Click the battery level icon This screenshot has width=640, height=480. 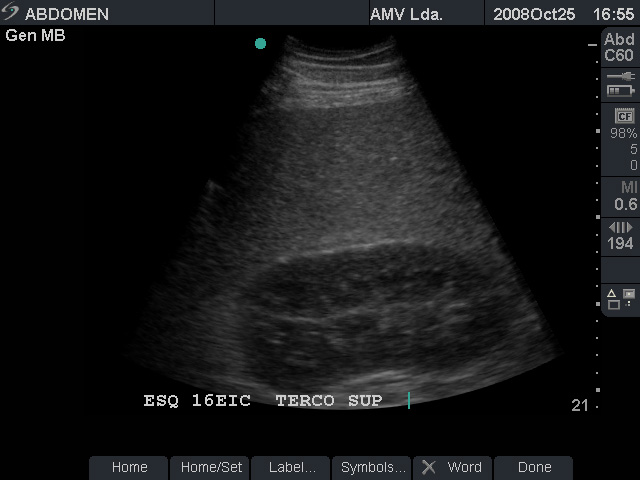pos(620,91)
